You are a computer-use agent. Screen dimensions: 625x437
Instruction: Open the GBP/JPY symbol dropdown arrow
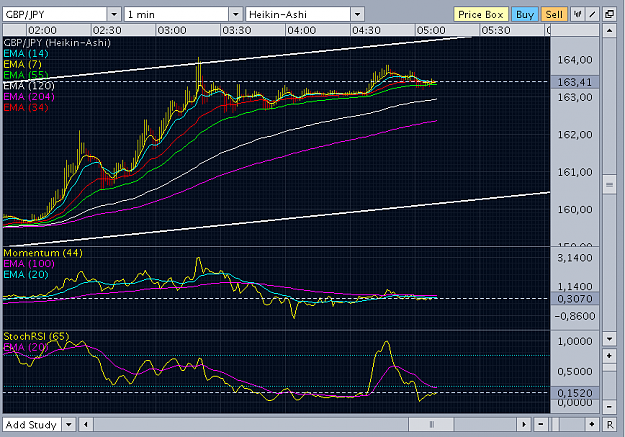point(114,15)
